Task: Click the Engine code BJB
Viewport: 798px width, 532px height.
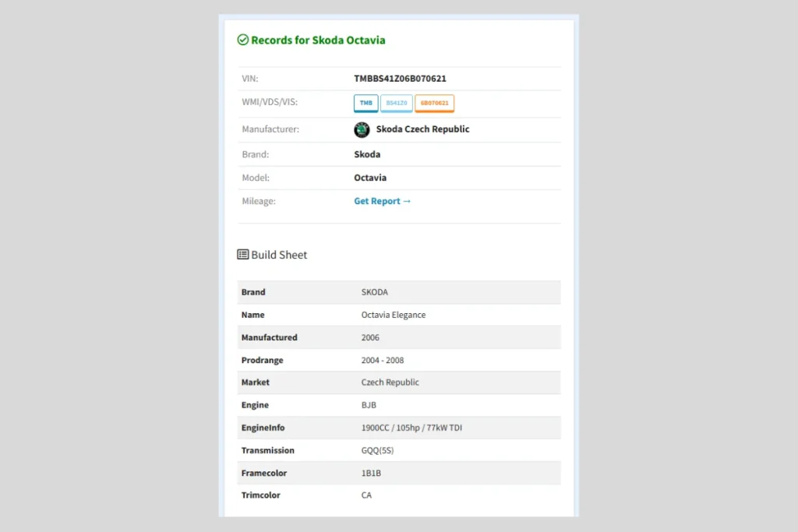Action: (x=369, y=405)
